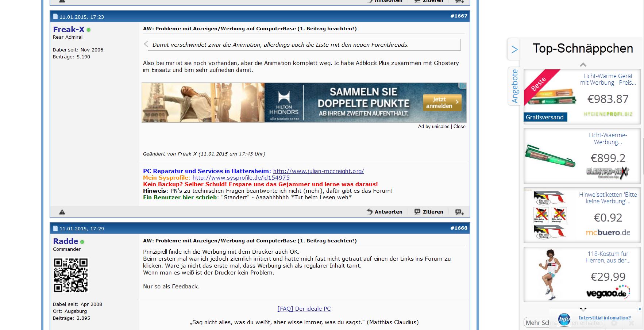The image size is (644, 330).
Task: Click the post icon beside 11.01.2015, 17:23
Action: [55, 17]
